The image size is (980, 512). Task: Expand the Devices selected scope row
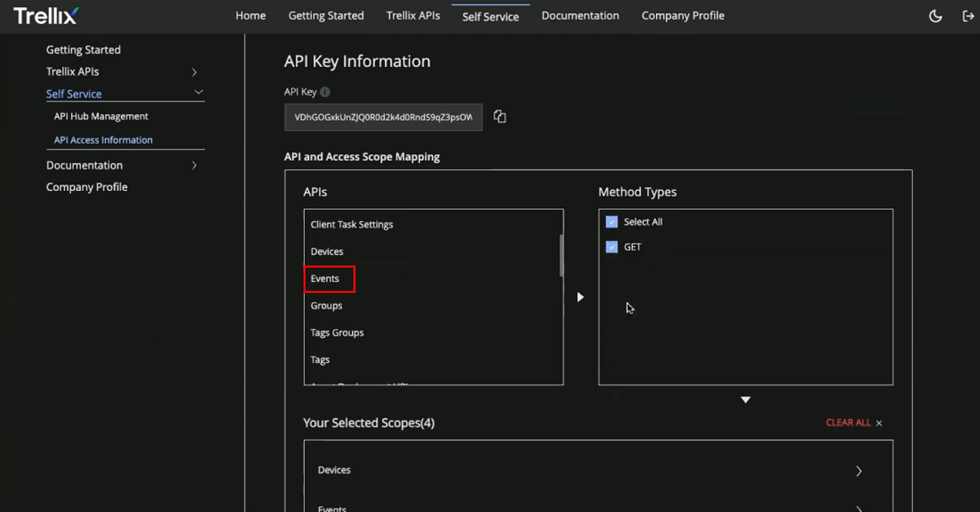click(858, 471)
